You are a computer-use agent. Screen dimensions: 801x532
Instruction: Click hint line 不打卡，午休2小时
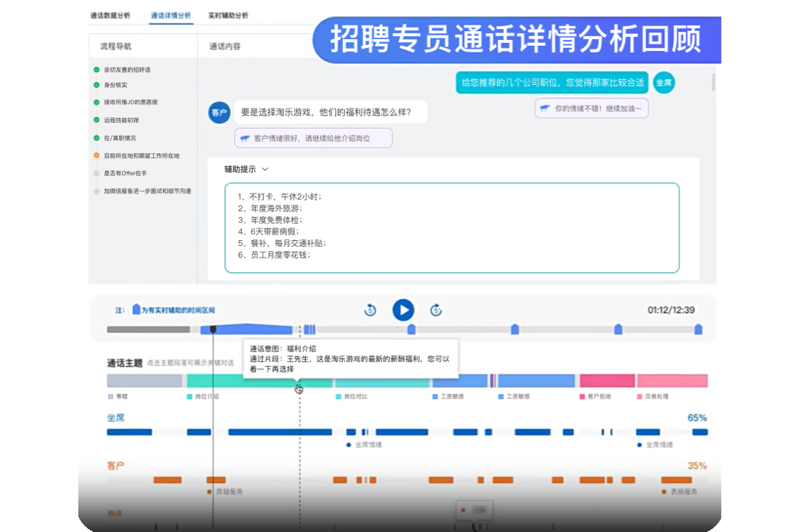coord(279,197)
